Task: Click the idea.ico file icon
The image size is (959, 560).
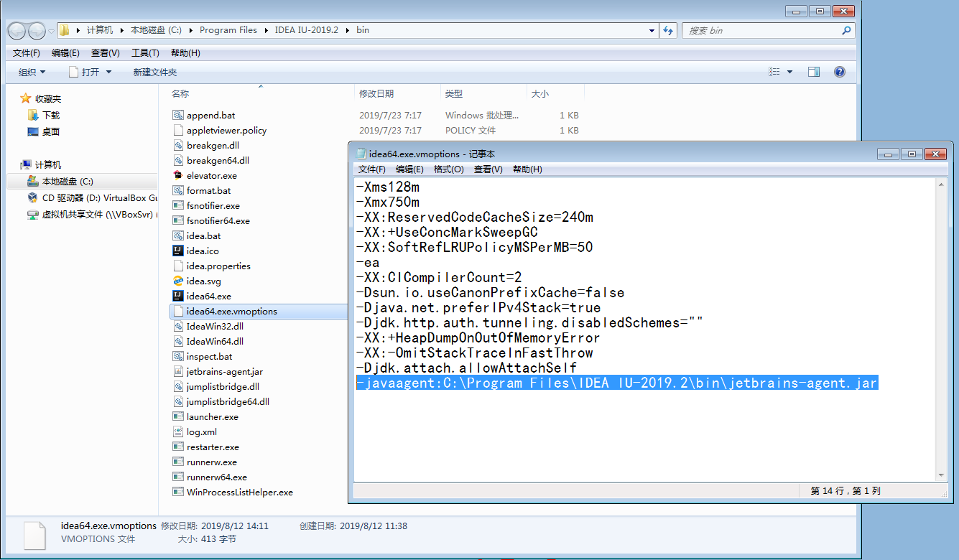Action: 179,251
